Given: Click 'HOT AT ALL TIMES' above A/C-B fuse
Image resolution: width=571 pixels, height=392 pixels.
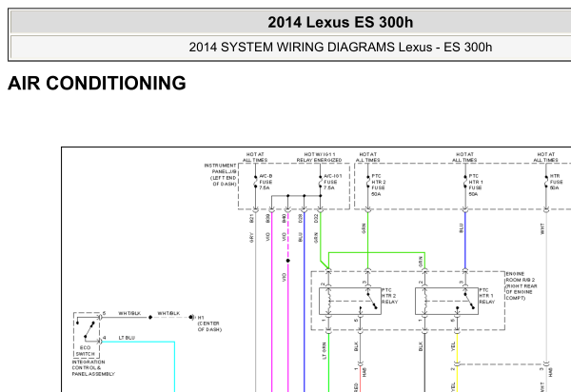Looking at the screenshot, I should tap(255, 157).
